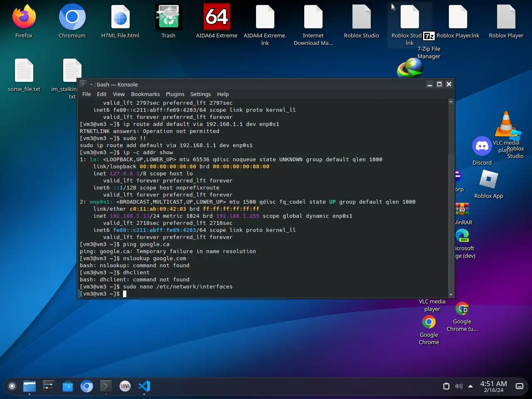
Task: Click the Konsole terminal taskbar icon
Action: [x=106, y=386]
